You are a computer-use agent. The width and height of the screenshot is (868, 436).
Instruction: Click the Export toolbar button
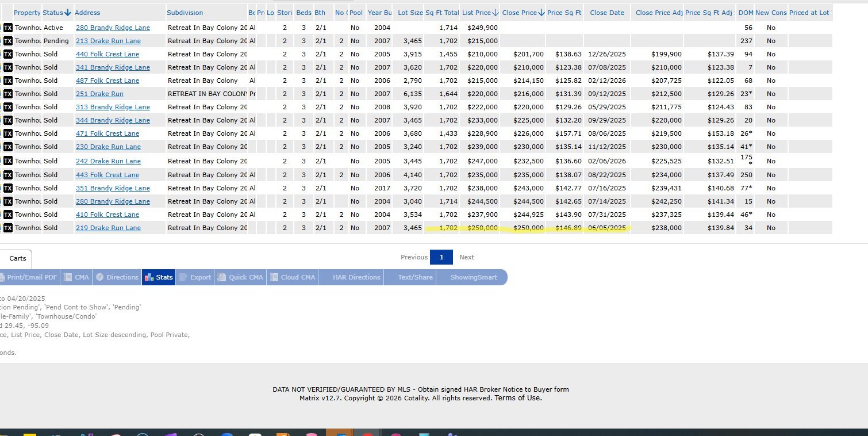(195, 277)
